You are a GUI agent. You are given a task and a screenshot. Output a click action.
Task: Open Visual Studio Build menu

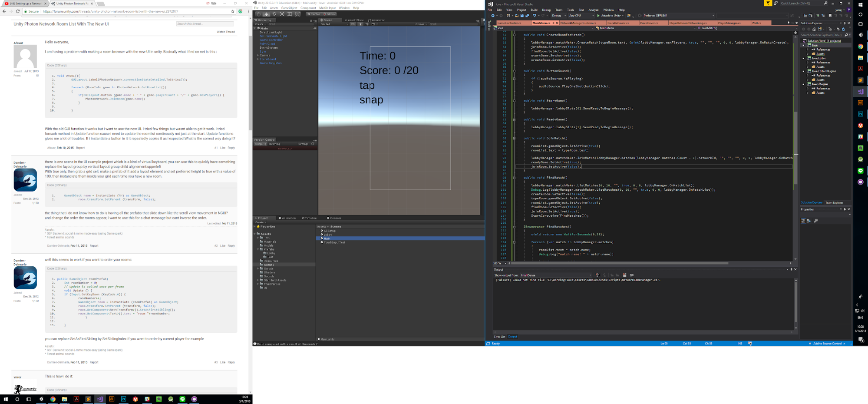point(534,10)
